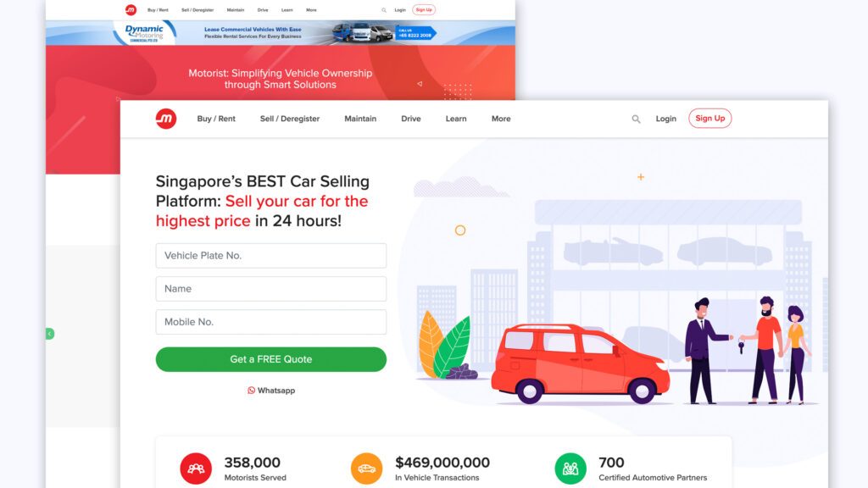This screenshot has height=488, width=868.
Task: Click the small green arrow tab at left edge
Action: click(x=50, y=334)
